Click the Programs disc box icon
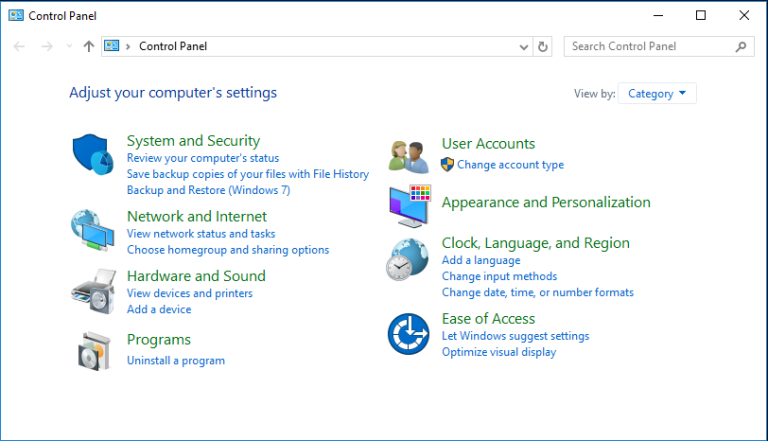 point(94,351)
